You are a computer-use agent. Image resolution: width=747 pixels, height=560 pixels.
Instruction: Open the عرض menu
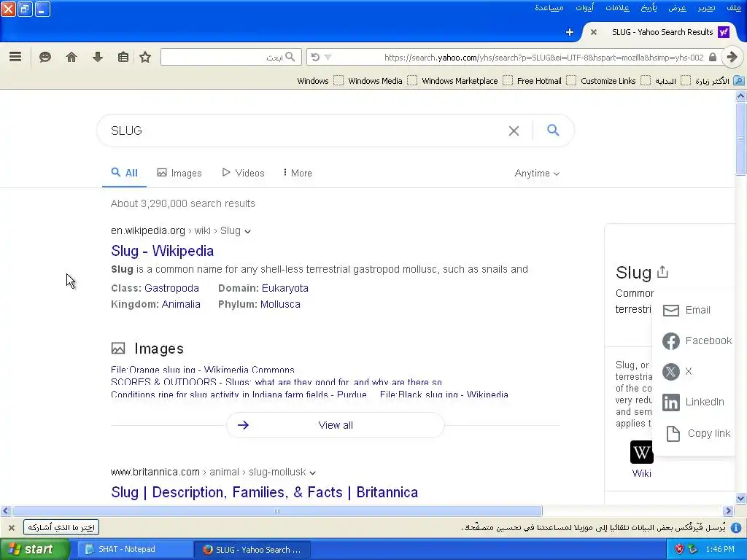(x=677, y=7)
